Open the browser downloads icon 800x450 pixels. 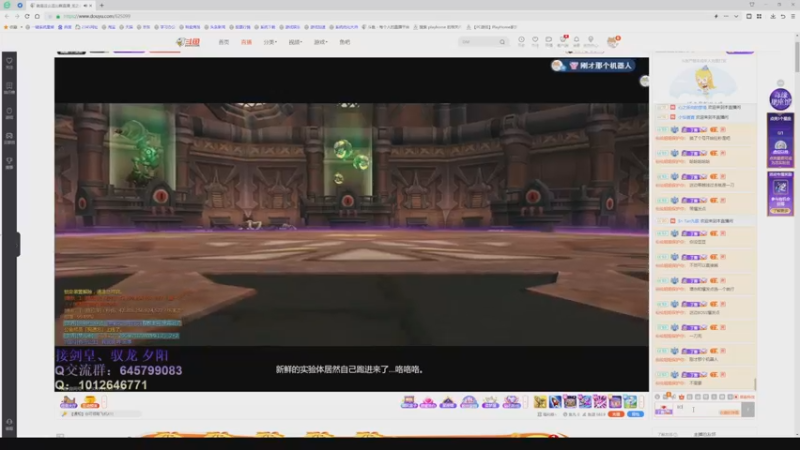(x=772, y=16)
